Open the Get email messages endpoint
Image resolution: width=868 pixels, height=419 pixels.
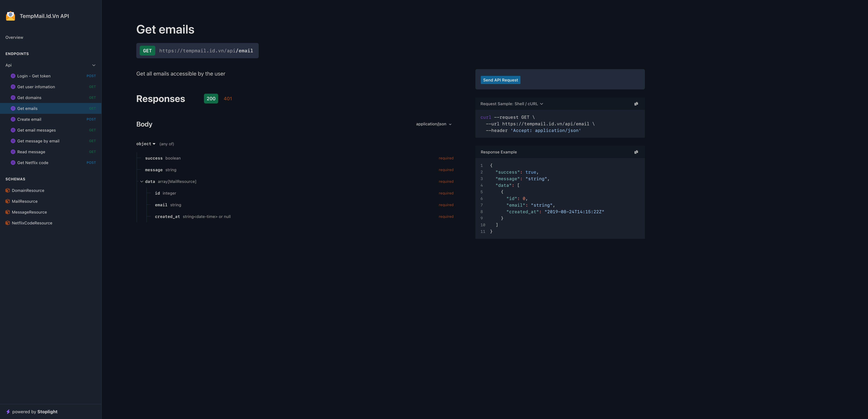(x=51, y=130)
